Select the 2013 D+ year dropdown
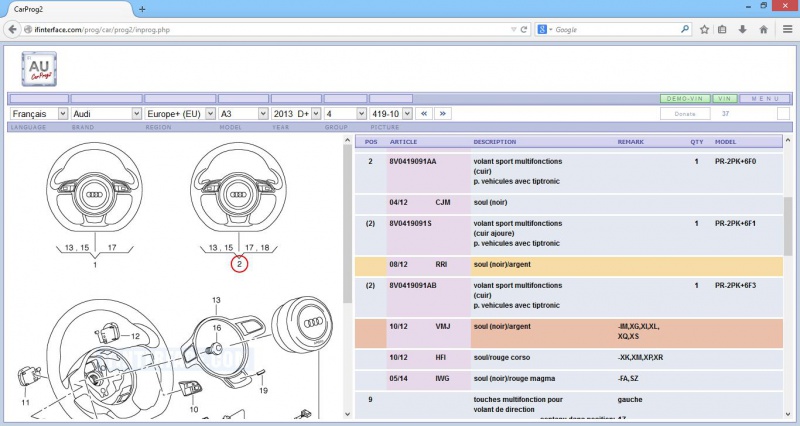The height and width of the screenshot is (426, 800). click(296, 114)
